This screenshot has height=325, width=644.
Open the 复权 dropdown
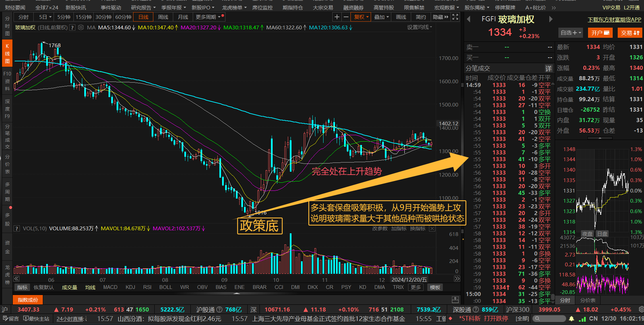361,17
